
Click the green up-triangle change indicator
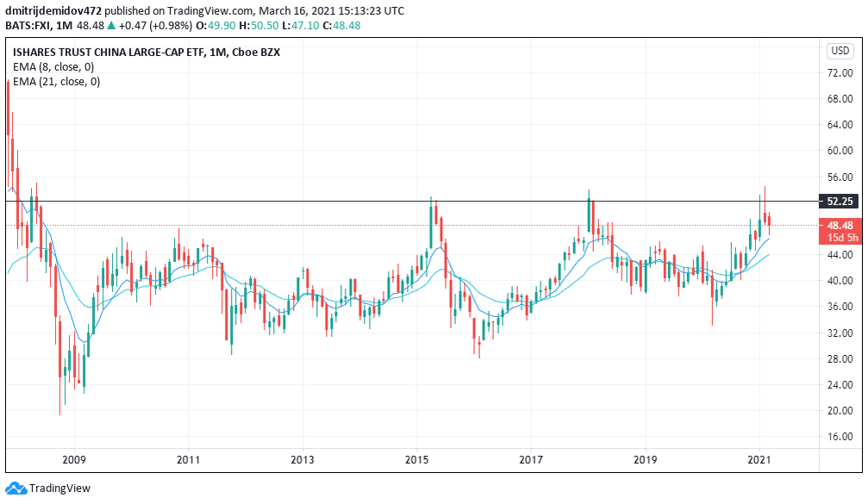coord(111,26)
